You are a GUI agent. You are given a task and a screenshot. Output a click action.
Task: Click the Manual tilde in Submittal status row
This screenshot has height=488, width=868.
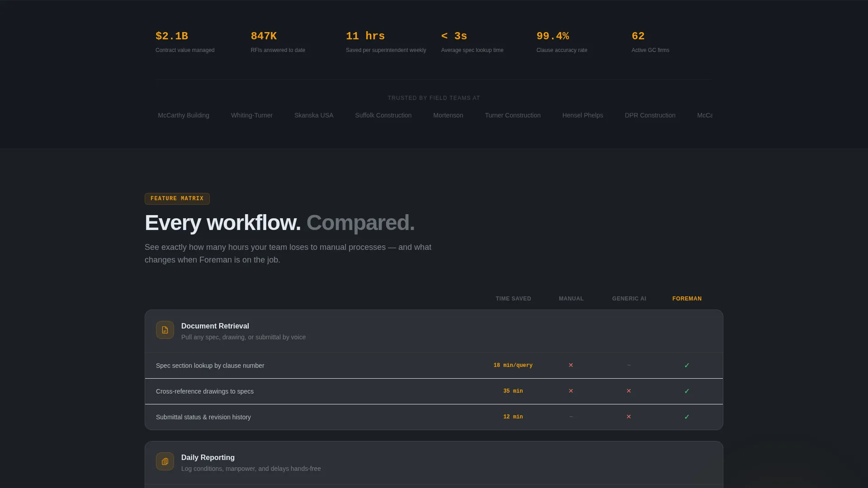tap(571, 417)
